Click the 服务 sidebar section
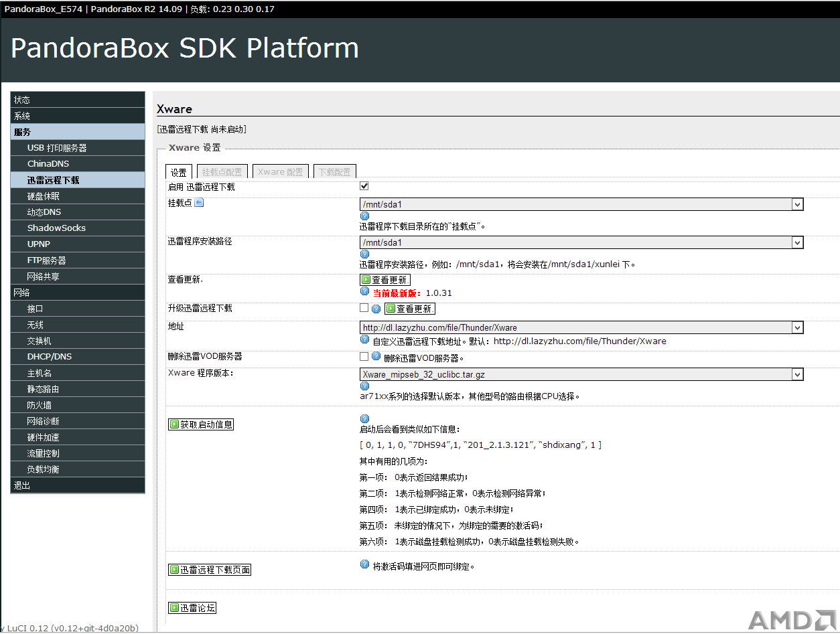Viewport: 840px width, 634px height. (x=78, y=132)
